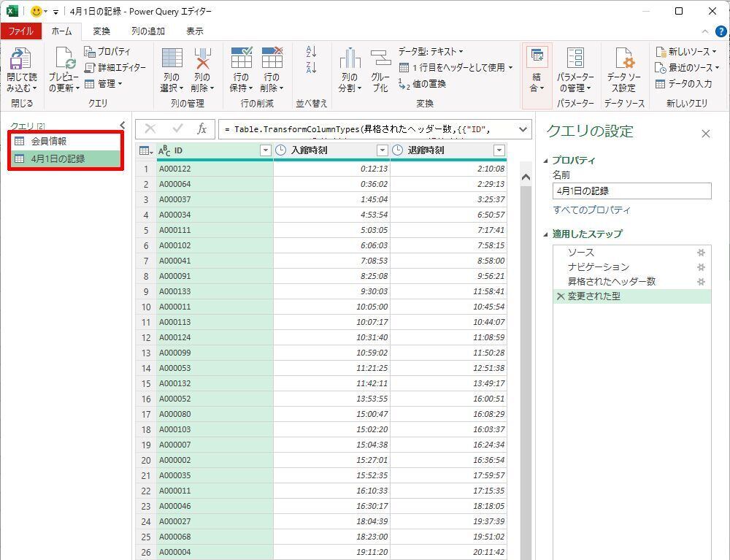Open the 退館時刻 column filter dropdown

coord(499,150)
